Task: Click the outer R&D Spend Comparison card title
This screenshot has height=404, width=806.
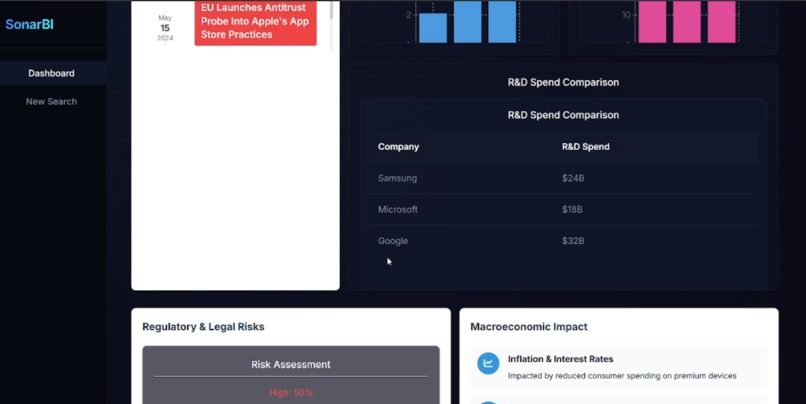Action: pyautogui.click(x=563, y=82)
